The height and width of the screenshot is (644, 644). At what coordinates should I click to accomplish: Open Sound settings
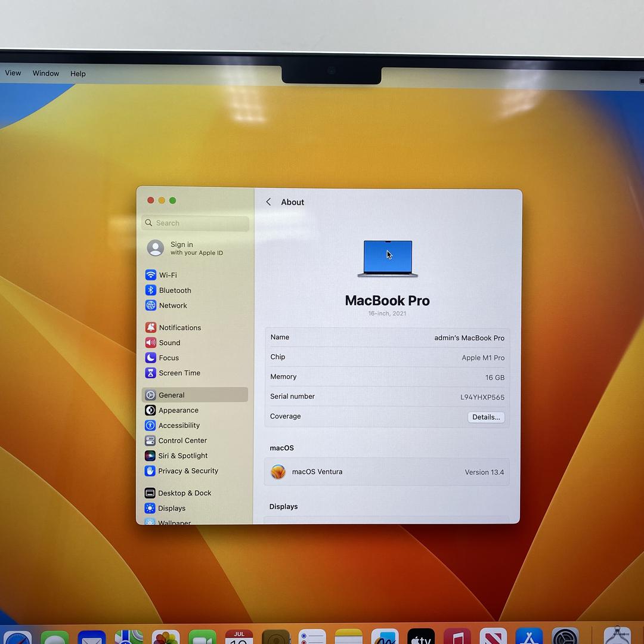169,343
